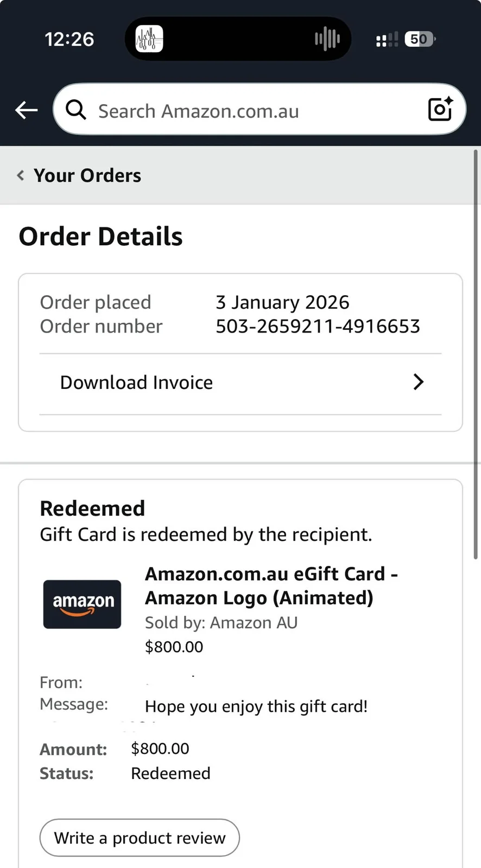Tap the voice memo app icon in Dynamic Island
Screen dimensions: 481x868
(149, 39)
